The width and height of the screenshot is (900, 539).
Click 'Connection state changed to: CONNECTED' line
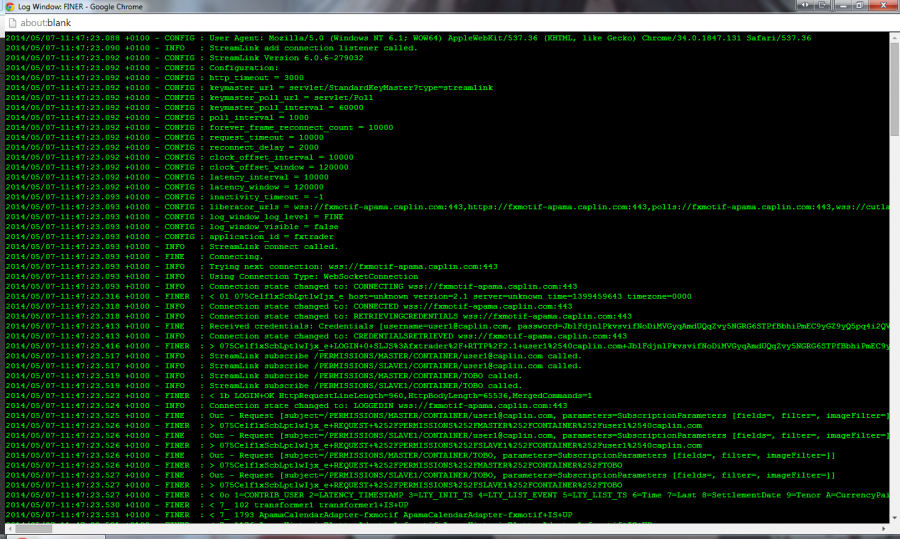[x=289, y=307]
